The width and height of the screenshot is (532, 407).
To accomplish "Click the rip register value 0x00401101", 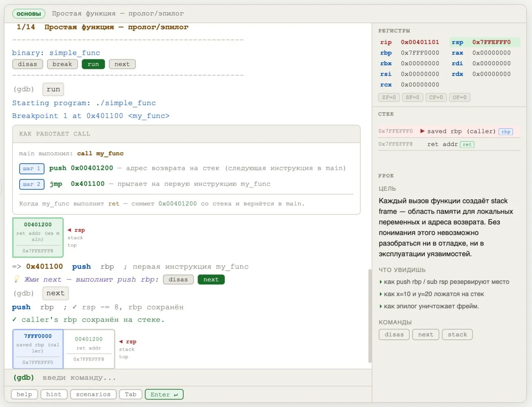I will (420, 42).
